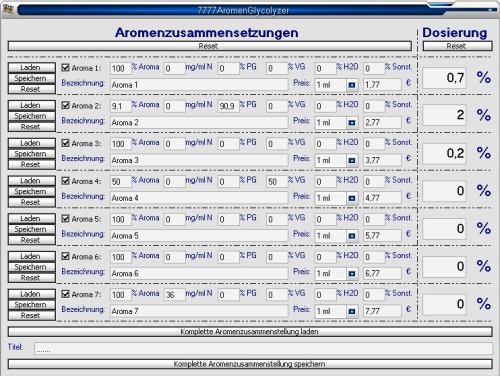
Task: Click the mg/ml N field showing 36
Action: 174,295
